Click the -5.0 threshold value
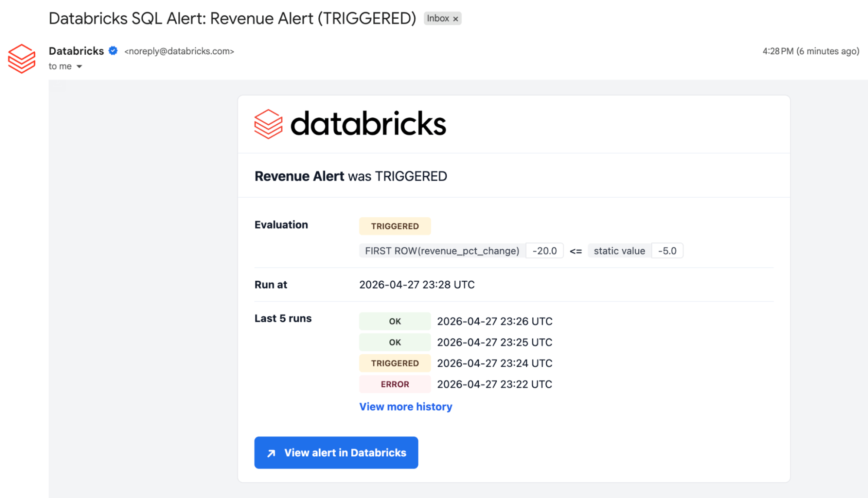This screenshot has height=498, width=868. (667, 251)
